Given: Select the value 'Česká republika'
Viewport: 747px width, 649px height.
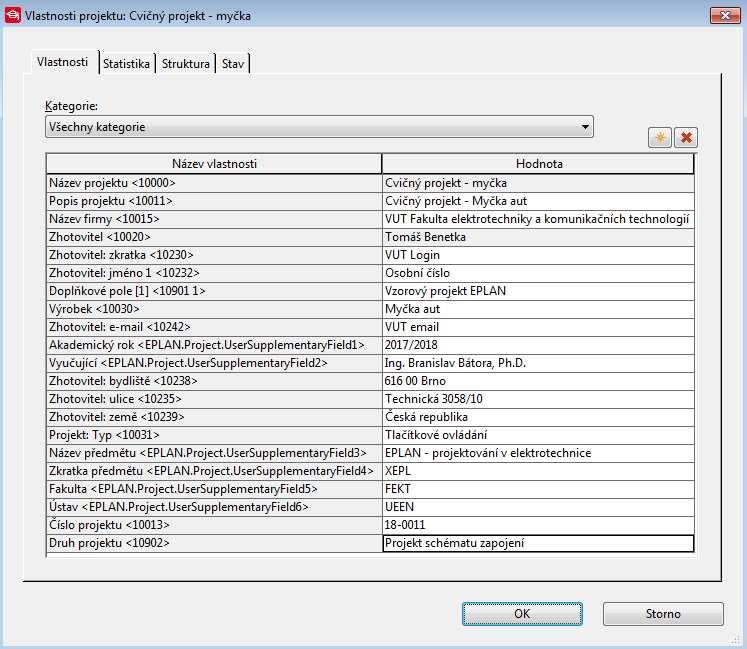Looking at the screenshot, I should tap(538, 417).
